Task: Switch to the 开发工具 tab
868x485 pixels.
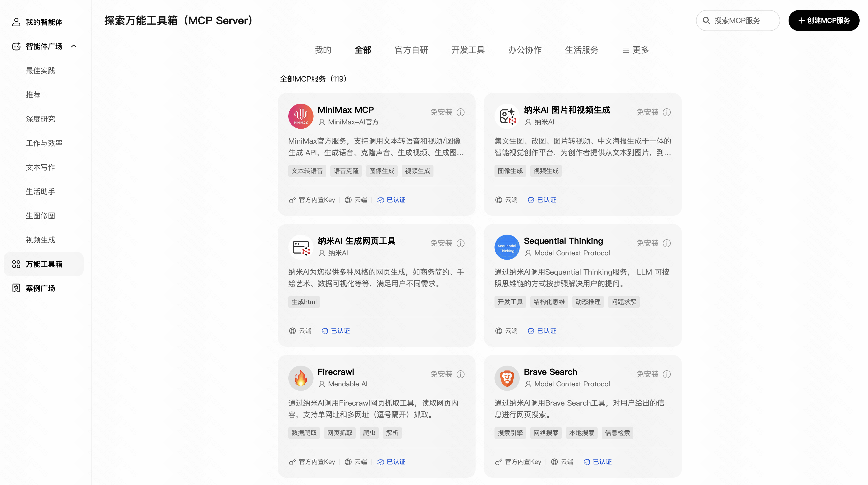Action: pyautogui.click(x=468, y=50)
